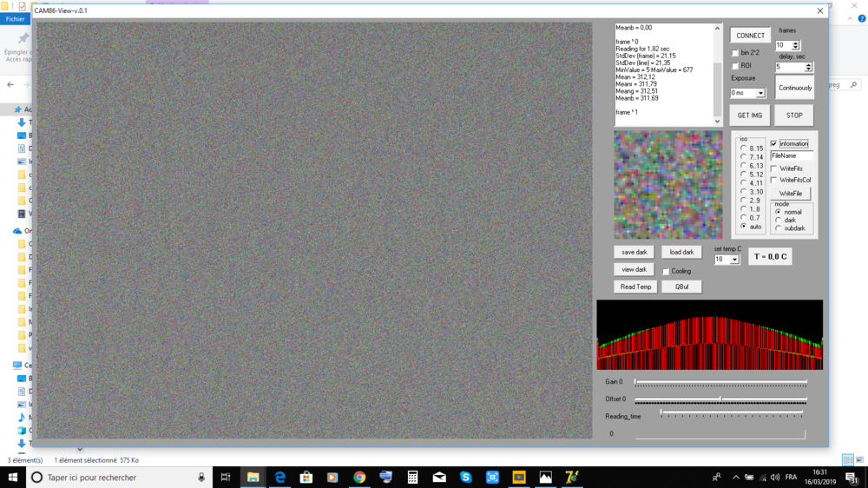Click the Continuously button

795,88
